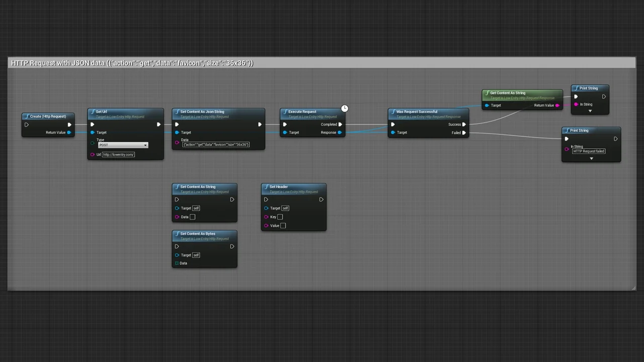
Task: Select the HTTP Request with JSON data comment title
Action: click(x=132, y=63)
